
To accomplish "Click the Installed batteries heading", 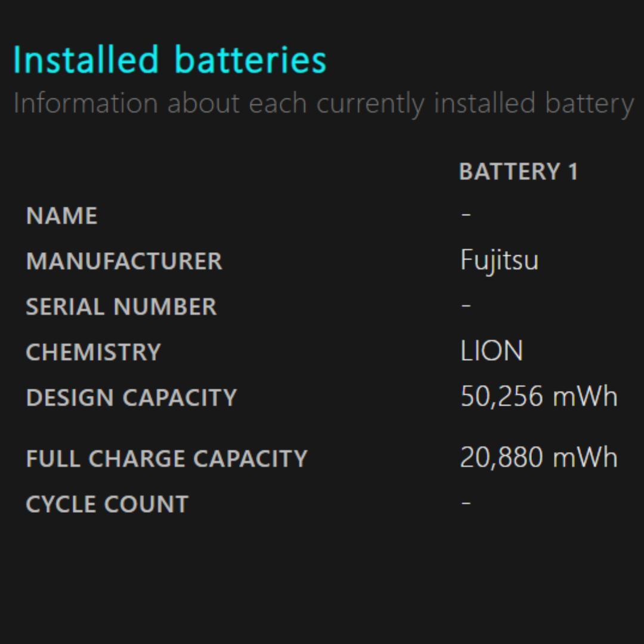I will (169, 60).
